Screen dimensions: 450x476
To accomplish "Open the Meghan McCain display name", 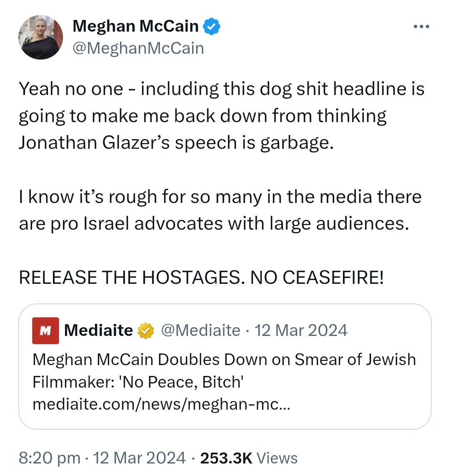I will click(136, 26).
